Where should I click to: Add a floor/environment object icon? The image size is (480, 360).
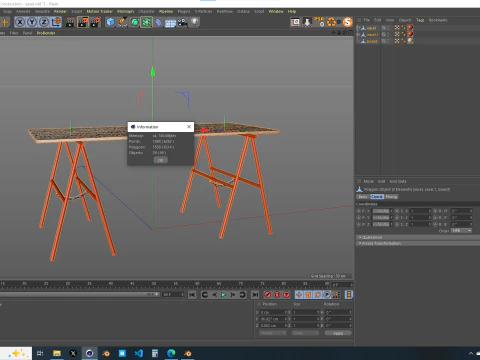pyautogui.click(x=170, y=23)
